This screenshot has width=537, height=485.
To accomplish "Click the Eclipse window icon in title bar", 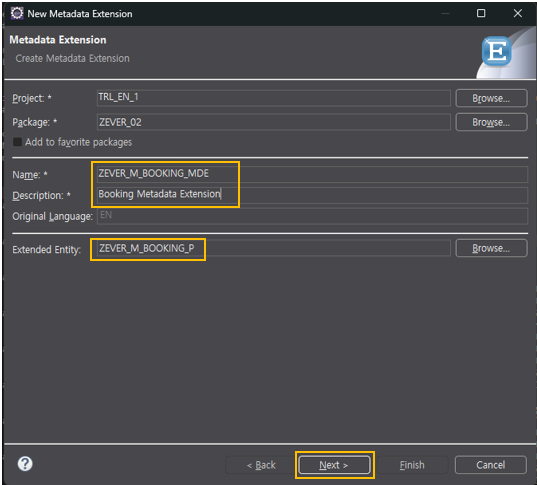I will pyautogui.click(x=17, y=13).
